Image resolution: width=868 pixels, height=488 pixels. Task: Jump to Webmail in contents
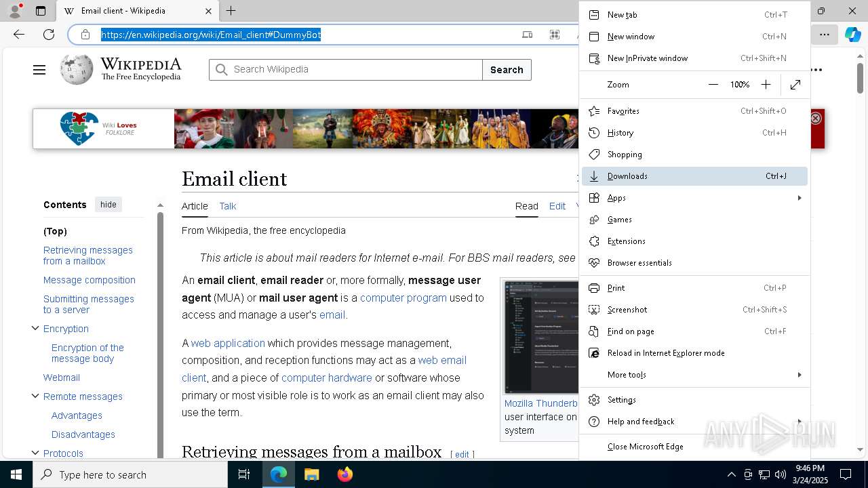pyautogui.click(x=62, y=378)
